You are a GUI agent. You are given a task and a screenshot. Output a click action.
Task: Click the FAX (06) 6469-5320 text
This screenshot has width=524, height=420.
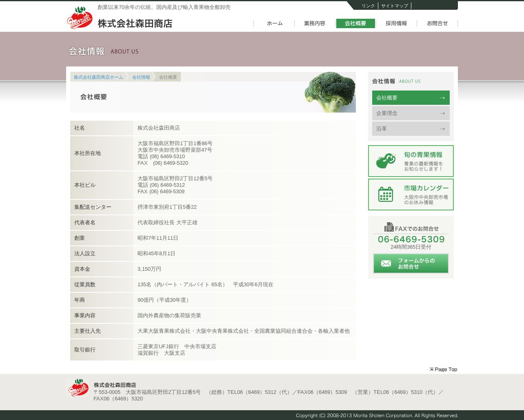[163, 163]
